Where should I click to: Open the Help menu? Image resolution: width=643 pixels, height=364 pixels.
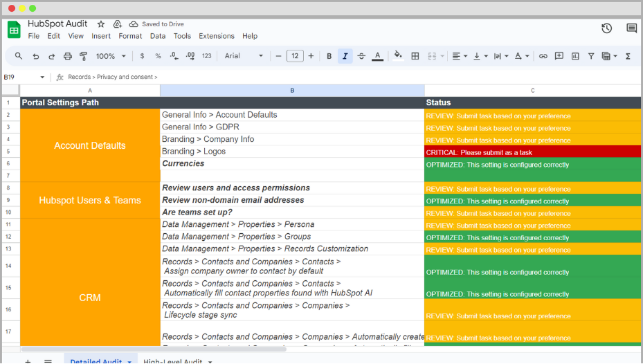point(250,36)
